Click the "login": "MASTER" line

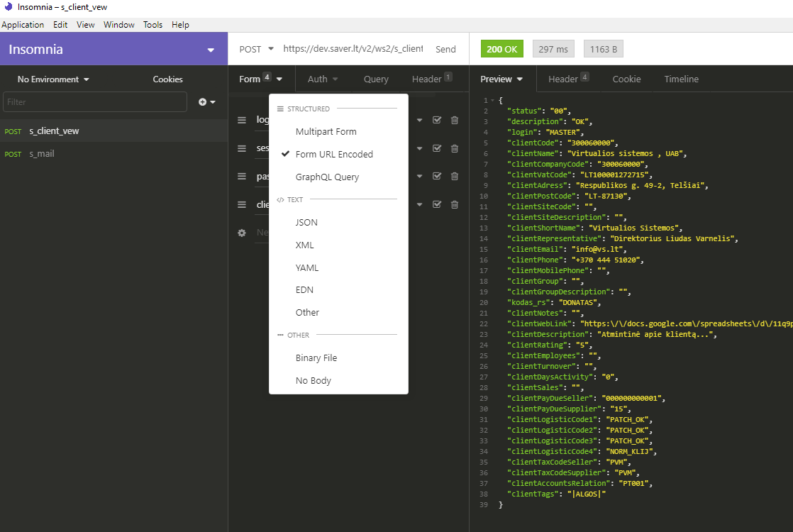click(x=545, y=132)
